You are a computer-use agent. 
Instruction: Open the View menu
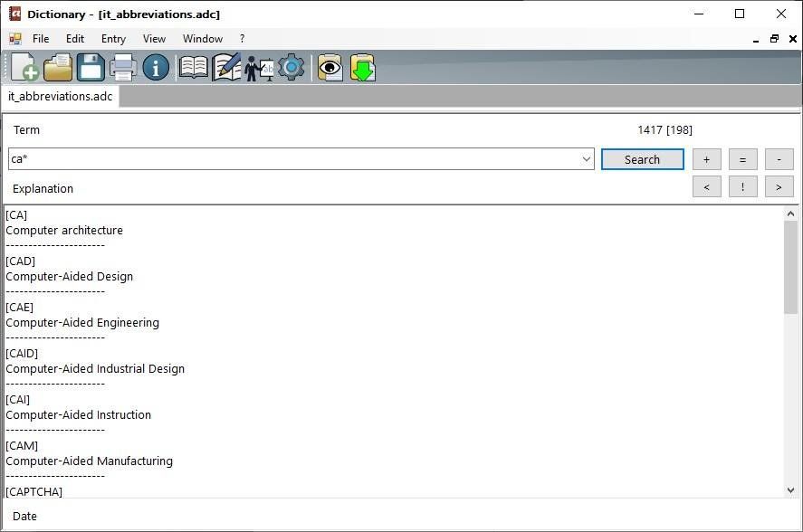pos(154,38)
